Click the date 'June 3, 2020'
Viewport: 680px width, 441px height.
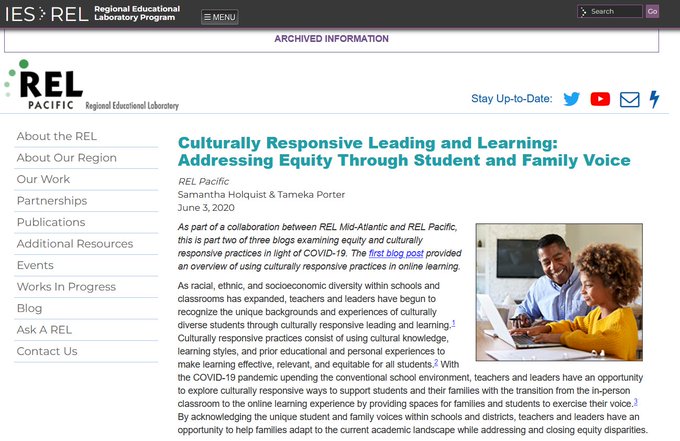[206, 208]
